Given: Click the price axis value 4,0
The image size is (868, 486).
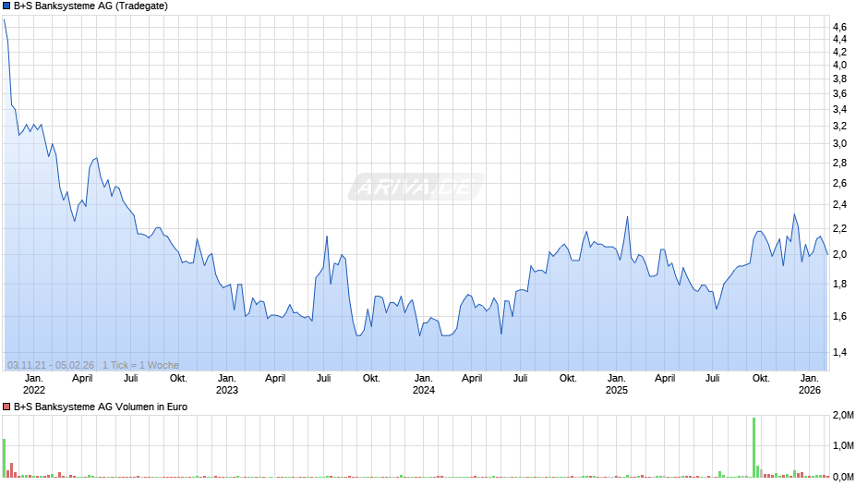Looking at the screenshot, I should click(839, 65).
